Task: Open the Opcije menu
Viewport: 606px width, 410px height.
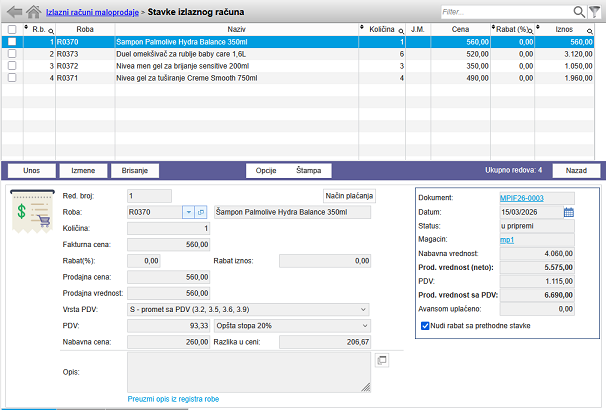Action: [266, 171]
